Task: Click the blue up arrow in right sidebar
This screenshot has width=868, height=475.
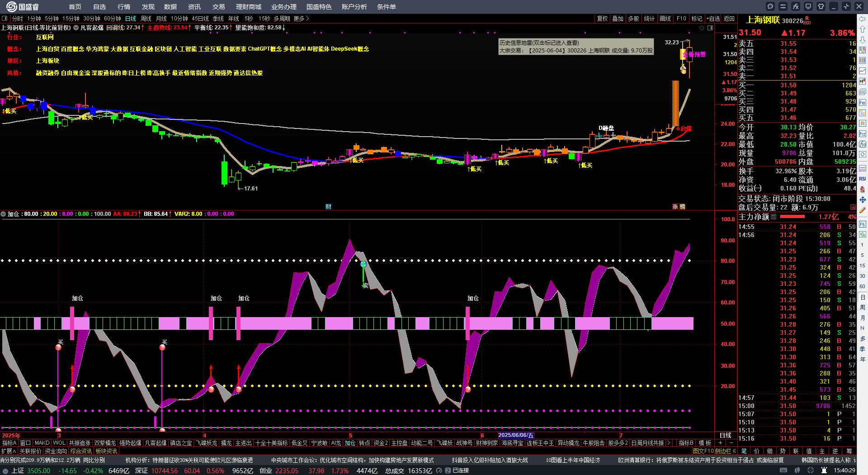Action: tap(863, 29)
